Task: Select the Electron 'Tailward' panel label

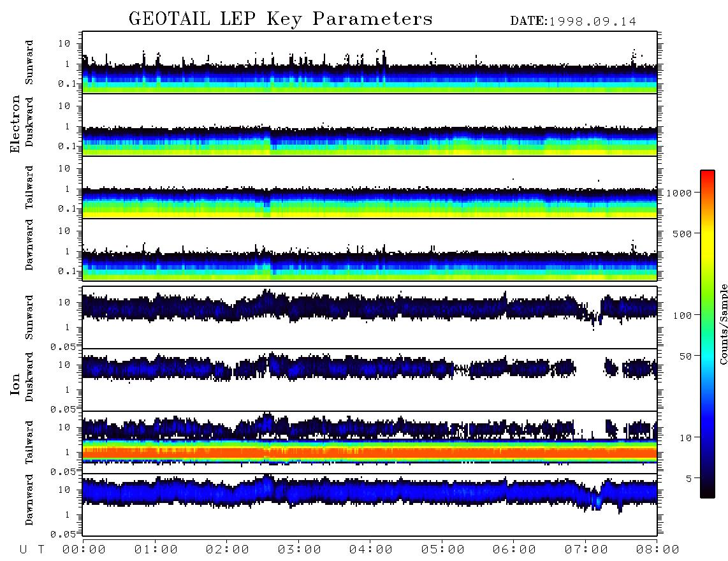Action: pos(29,187)
